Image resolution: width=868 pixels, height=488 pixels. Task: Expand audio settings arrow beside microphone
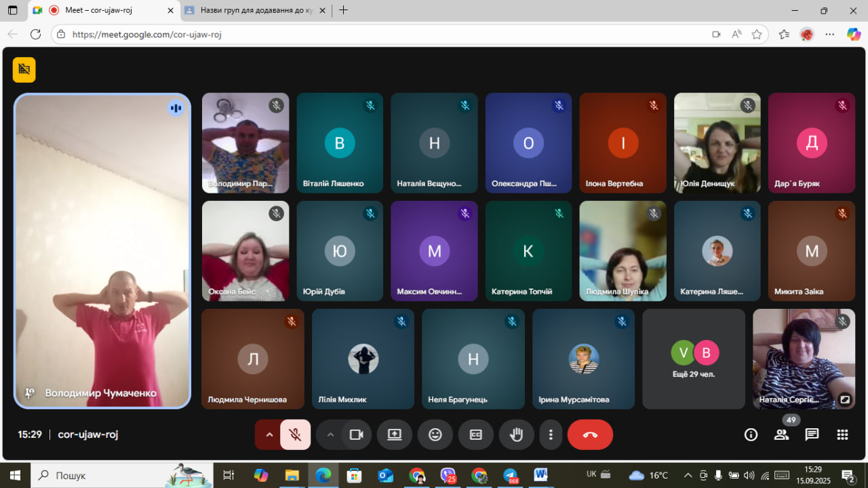point(269,435)
